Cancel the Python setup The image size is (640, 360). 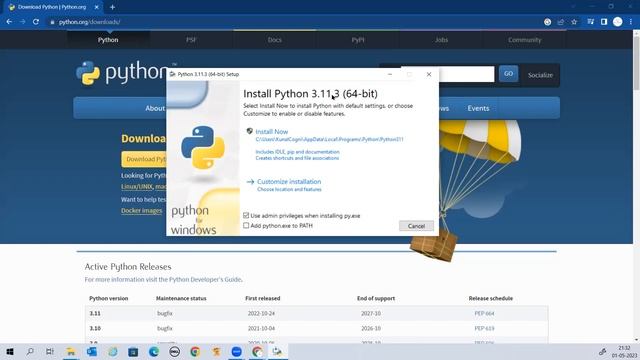coord(416,226)
